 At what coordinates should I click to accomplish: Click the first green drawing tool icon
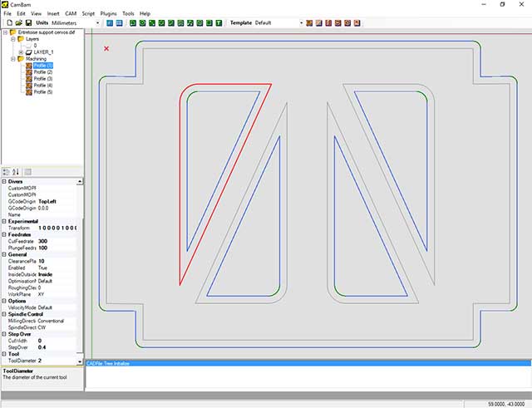[133, 23]
